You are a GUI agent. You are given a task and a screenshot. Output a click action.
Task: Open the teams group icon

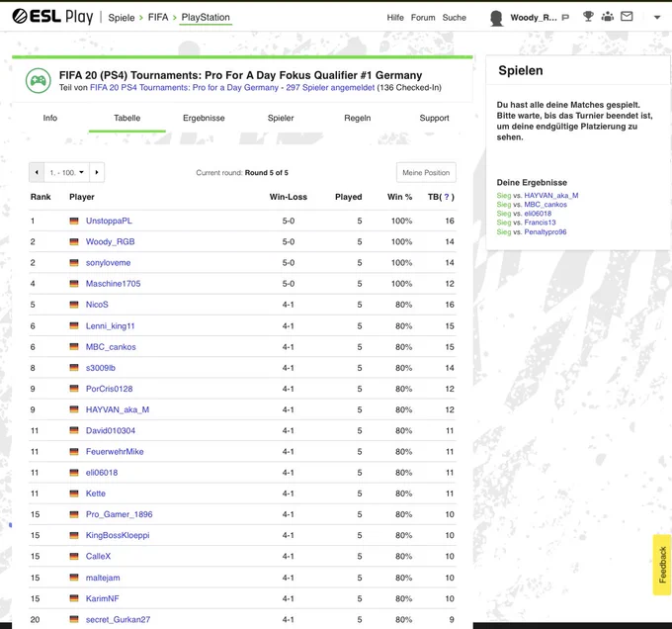click(608, 17)
